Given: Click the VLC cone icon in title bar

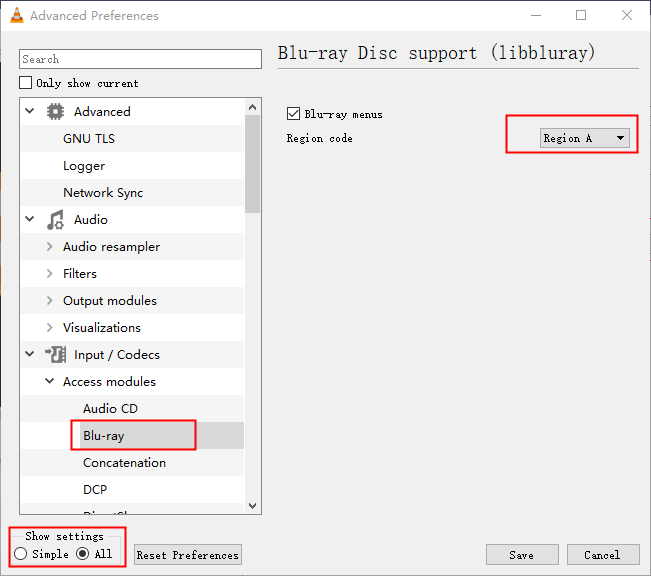Looking at the screenshot, I should tap(17, 15).
